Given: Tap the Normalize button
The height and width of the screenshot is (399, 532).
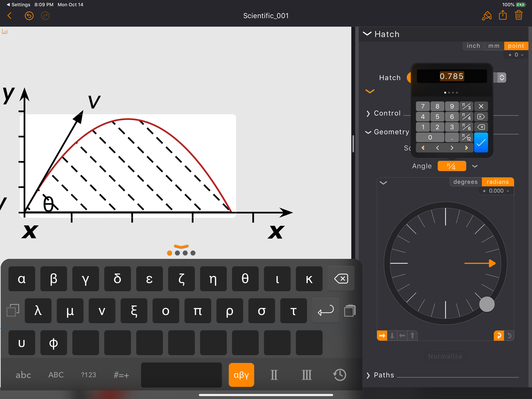Looking at the screenshot, I should click(445, 356).
